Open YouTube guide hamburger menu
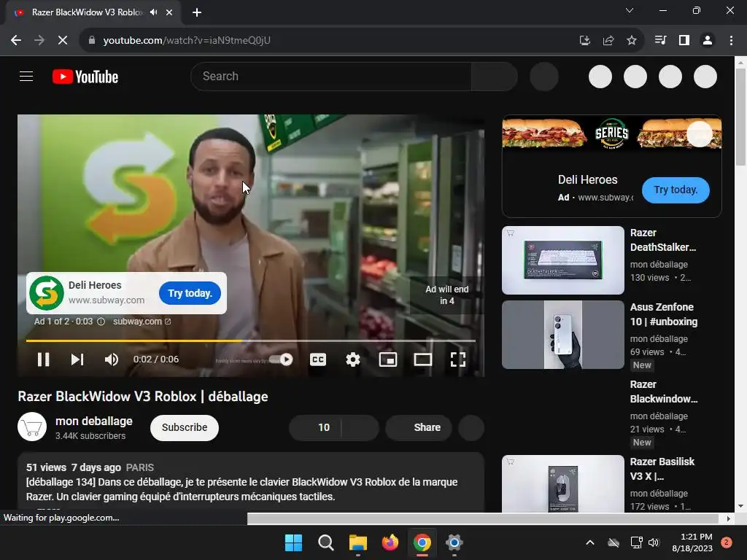 pos(26,76)
